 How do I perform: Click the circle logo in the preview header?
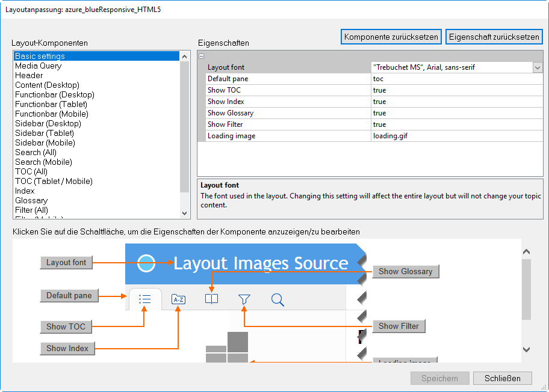click(146, 263)
